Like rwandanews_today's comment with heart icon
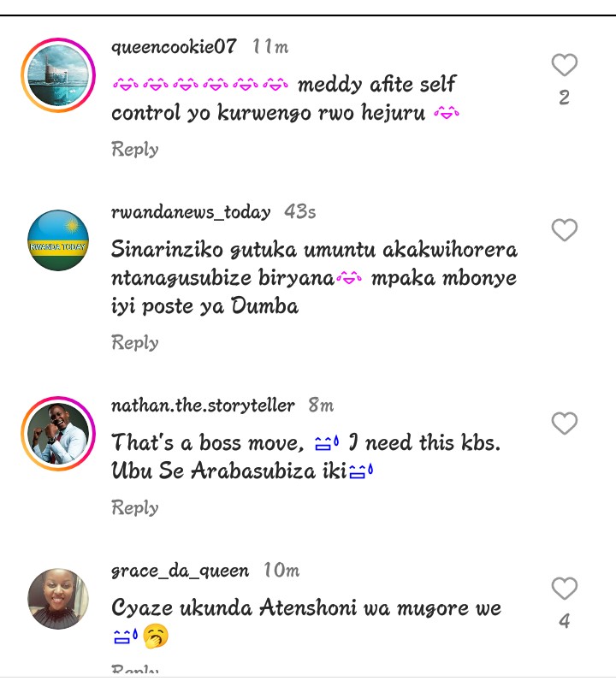Viewport: 616px width, 681px height. point(565,230)
